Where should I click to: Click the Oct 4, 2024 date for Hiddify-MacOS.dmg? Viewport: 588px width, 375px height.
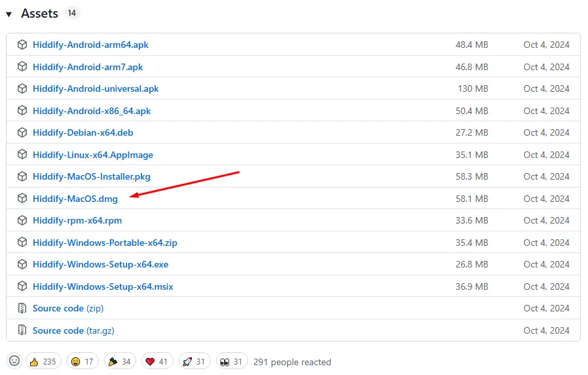click(546, 199)
